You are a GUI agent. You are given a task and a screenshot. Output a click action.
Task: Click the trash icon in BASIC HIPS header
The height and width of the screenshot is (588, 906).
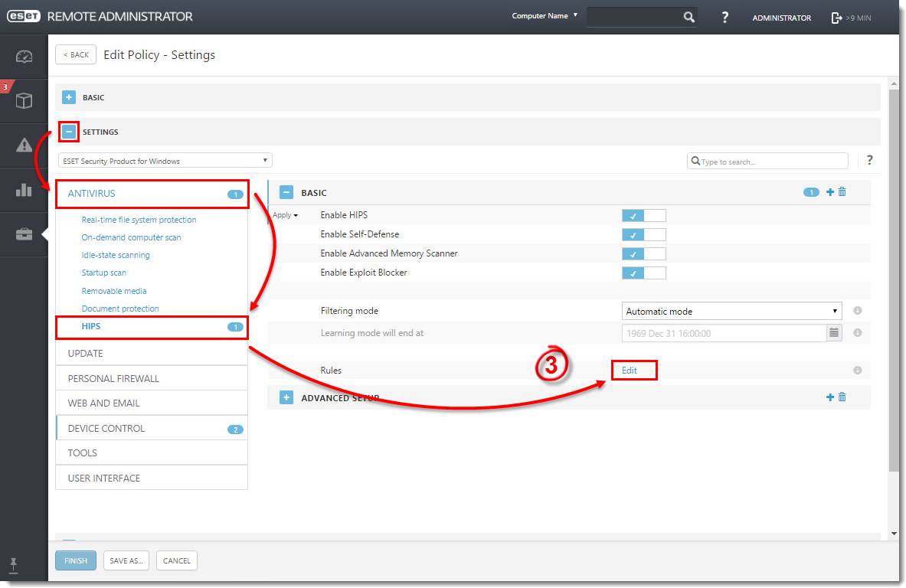[842, 191]
